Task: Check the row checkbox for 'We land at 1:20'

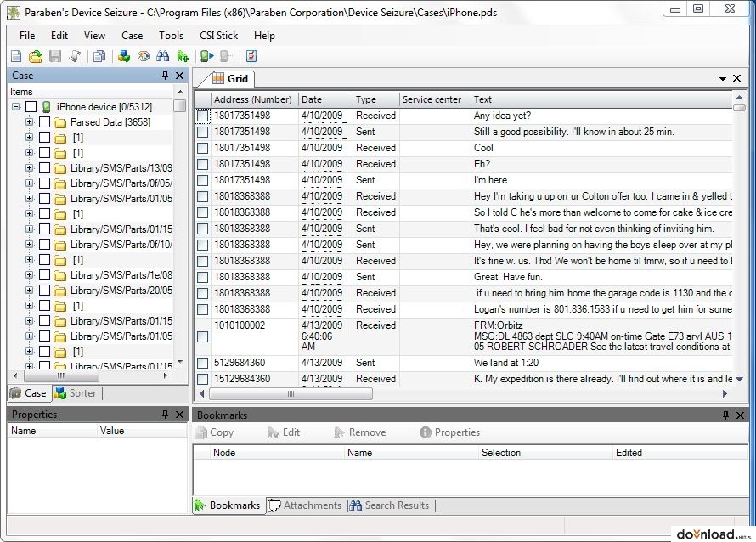Action: point(202,363)
